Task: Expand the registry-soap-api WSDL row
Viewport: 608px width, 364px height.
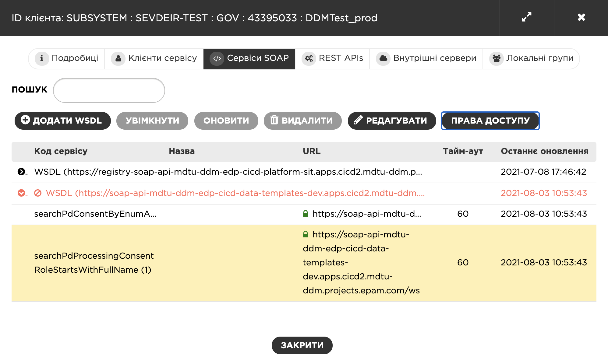Action: point(21,172)
